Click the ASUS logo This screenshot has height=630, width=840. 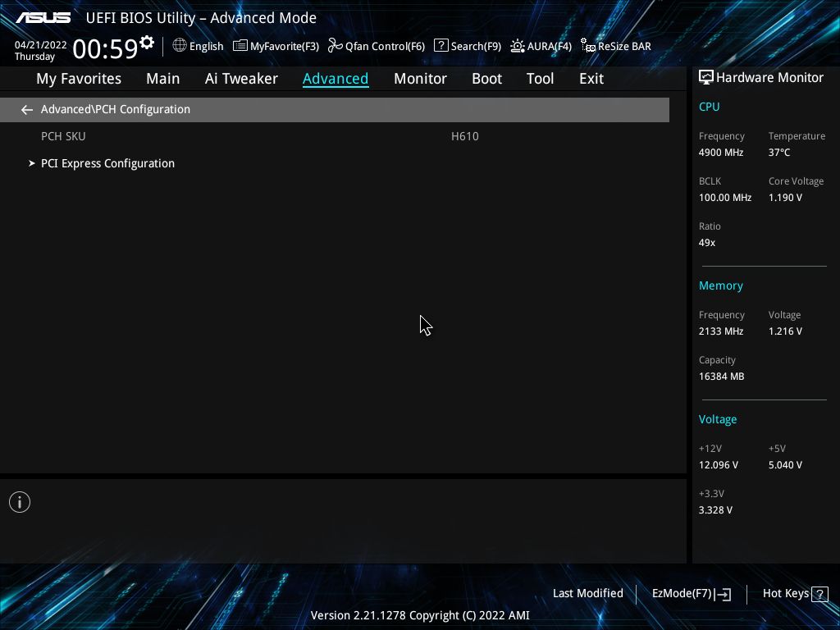click(43, 18)
